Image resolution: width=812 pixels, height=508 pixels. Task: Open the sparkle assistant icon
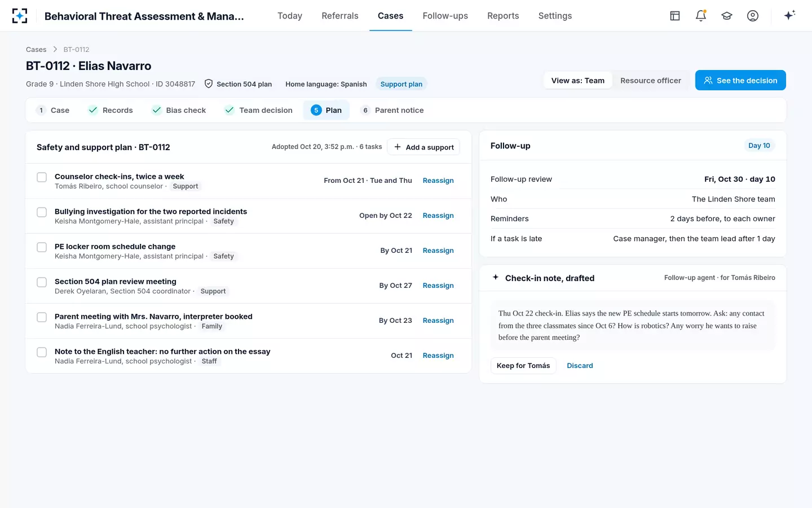click(789, 15)
